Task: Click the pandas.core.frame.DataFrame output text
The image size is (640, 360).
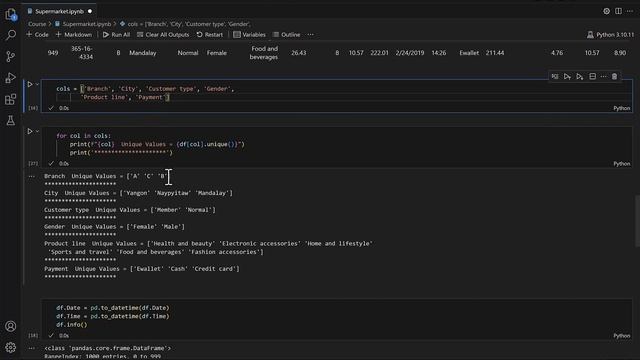Action: (x=107, y=348)
